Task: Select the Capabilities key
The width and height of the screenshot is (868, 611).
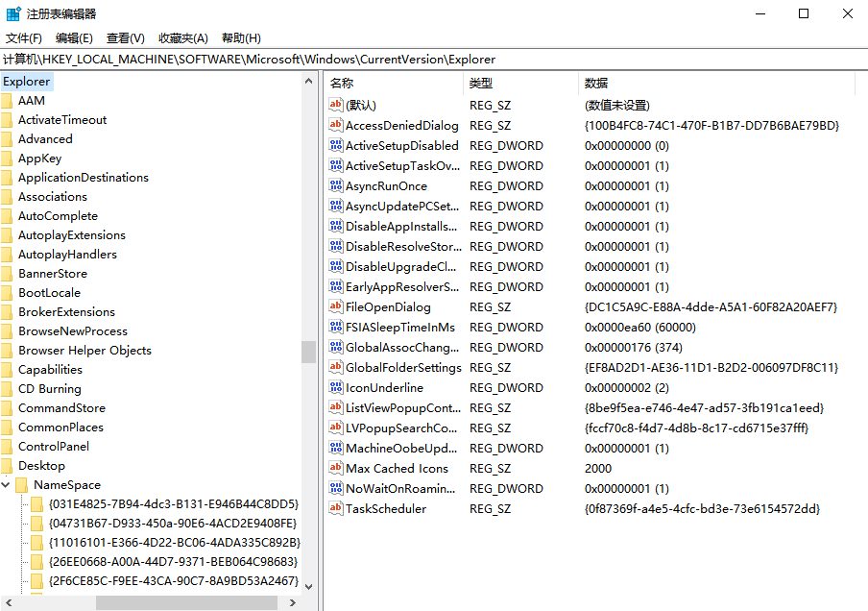Action: (x=50, y=370)
